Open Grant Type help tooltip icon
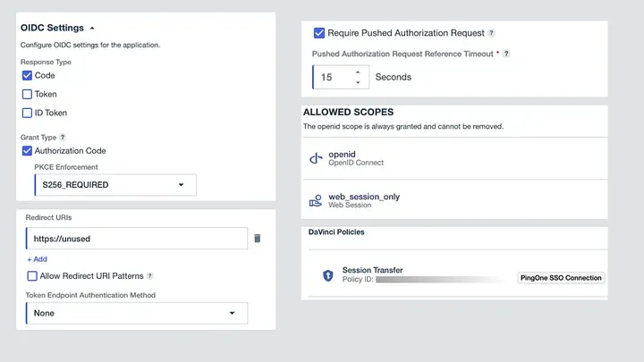Viewport: 644px width, 362px height. coord(63,137)
